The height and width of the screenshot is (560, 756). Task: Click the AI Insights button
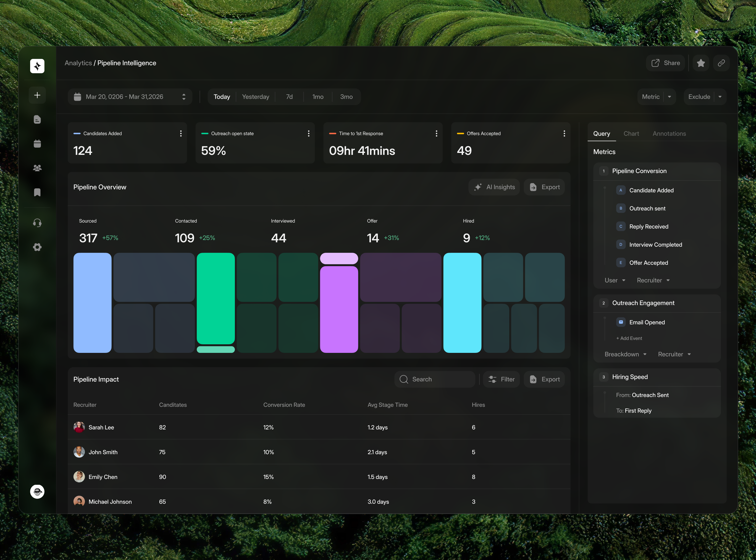[x=494, y=187]
